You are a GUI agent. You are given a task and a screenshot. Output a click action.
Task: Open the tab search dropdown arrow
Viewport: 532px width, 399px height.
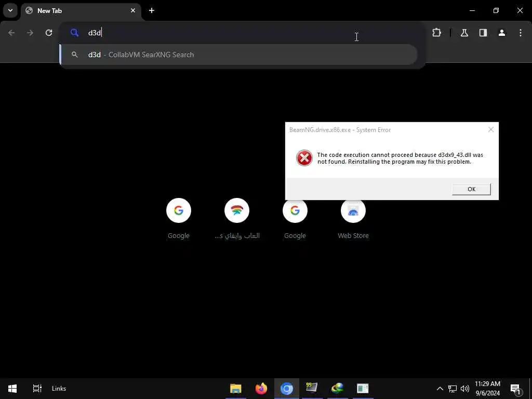click(x=10, y=10)
